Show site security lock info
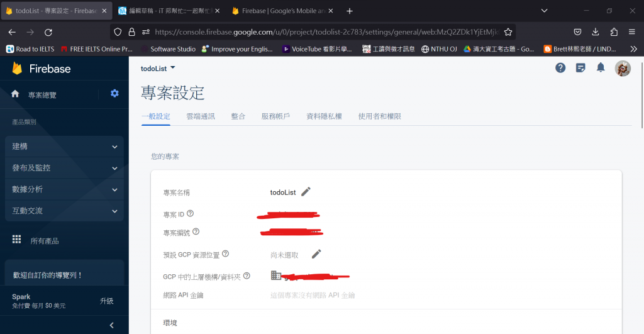644x334 pixels. tap(132, 32)
